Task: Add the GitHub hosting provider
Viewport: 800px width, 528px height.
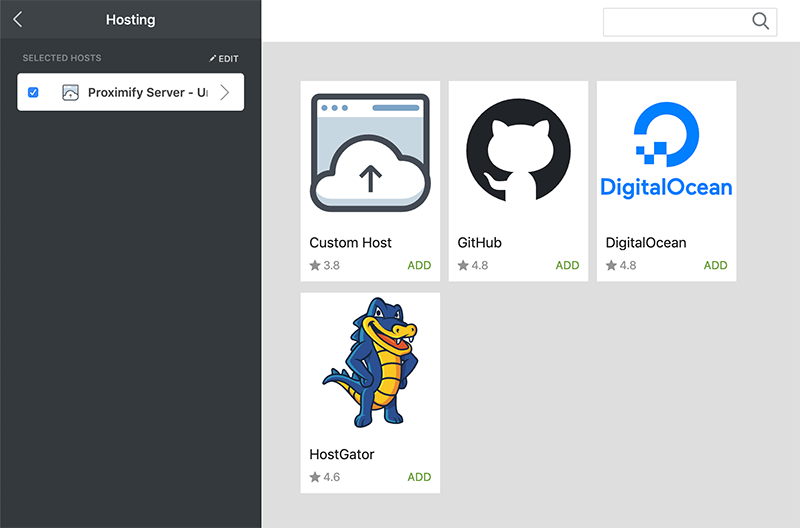Action: pyautogui.click(x=567, y=266)
